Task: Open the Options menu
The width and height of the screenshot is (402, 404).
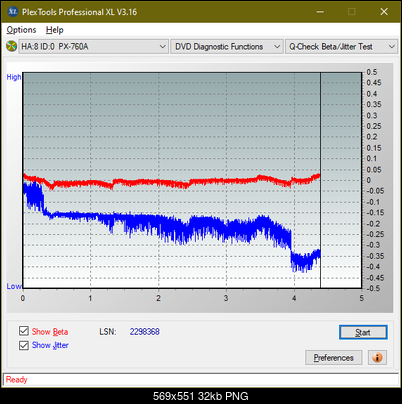Action: pyautogui.click(x=21, y=30)
